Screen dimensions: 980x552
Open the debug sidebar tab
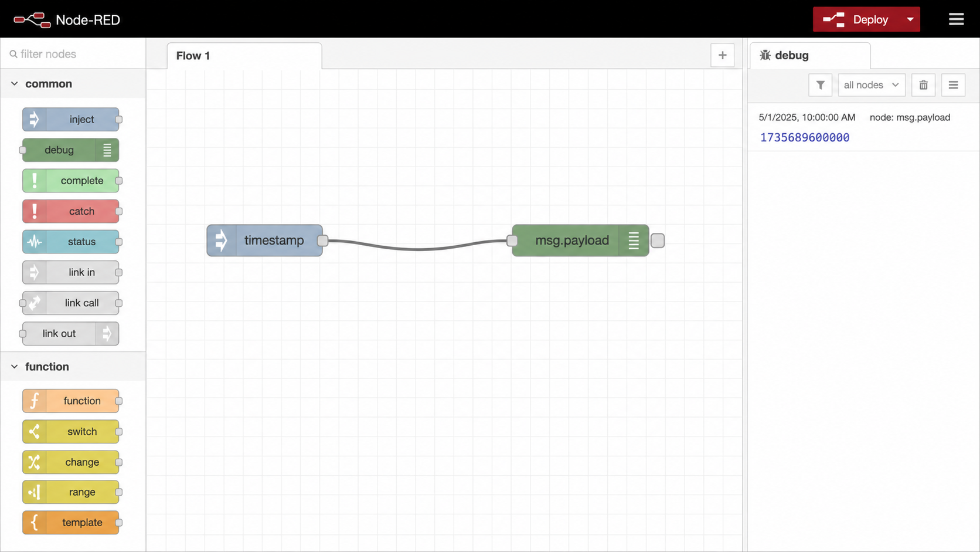pyautogui.click(x=810, y=56)
